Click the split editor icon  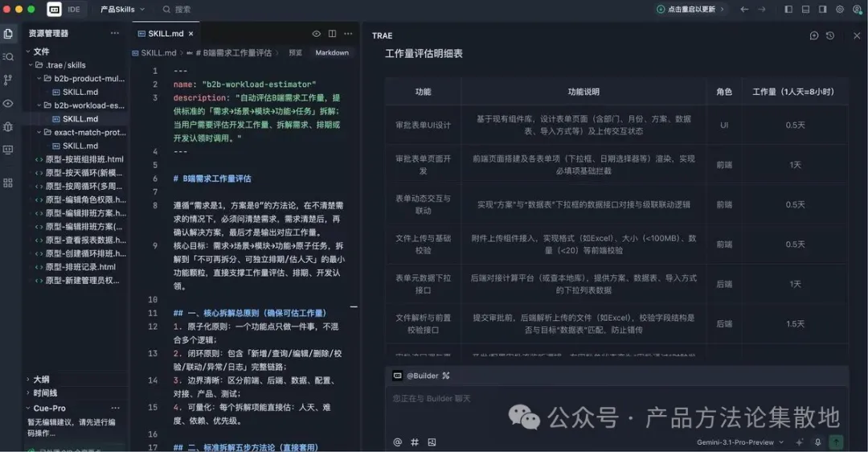(x=332, y=34)
